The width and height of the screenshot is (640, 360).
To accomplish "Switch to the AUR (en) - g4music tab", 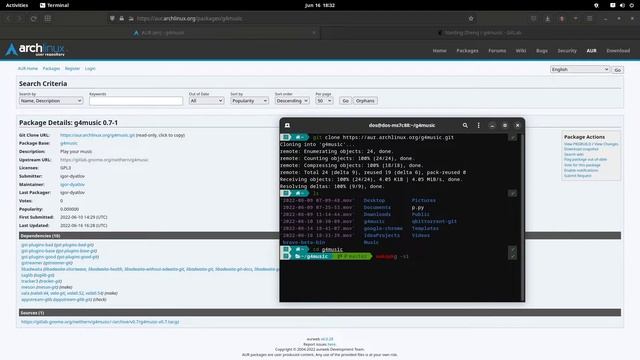I will pyautogui.click(x=159, y=33).
